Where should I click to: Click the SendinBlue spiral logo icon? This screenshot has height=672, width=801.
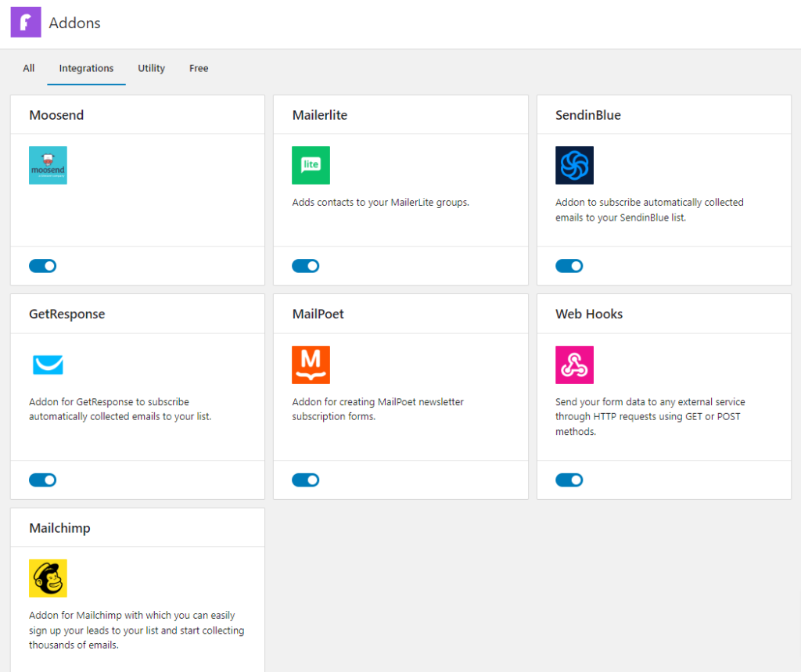click(x=574, y=166)
